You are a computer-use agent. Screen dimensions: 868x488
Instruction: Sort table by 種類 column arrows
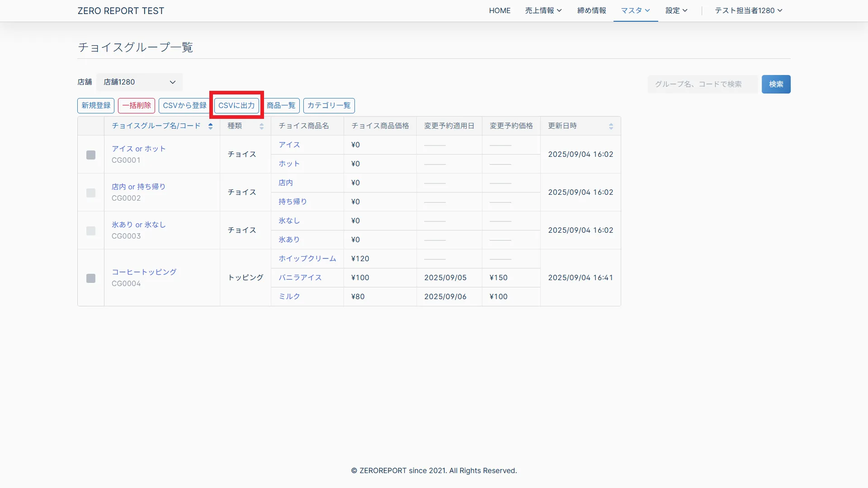pos(261,126)
